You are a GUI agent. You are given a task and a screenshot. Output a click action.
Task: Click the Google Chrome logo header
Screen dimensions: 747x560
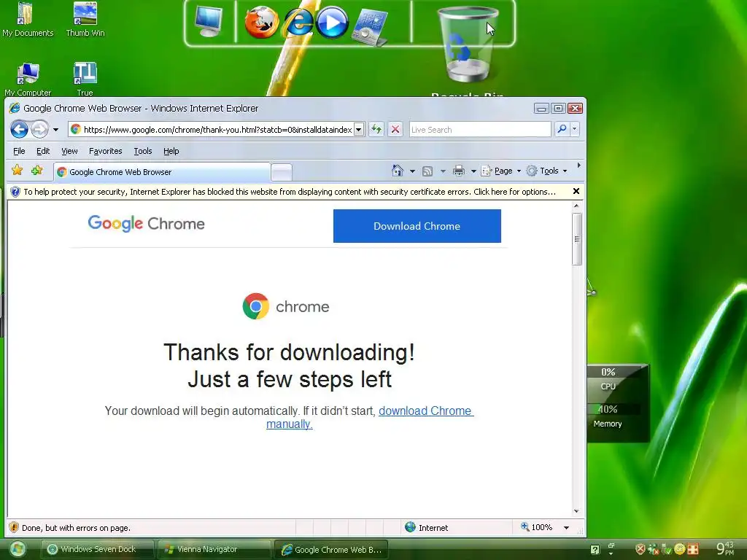[x=146, y=223]
